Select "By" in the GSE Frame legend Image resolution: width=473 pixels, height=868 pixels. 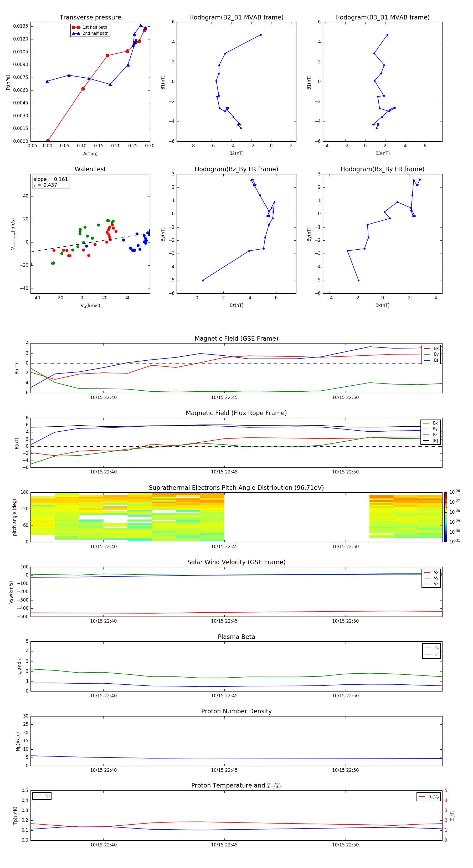coord(431,355)
